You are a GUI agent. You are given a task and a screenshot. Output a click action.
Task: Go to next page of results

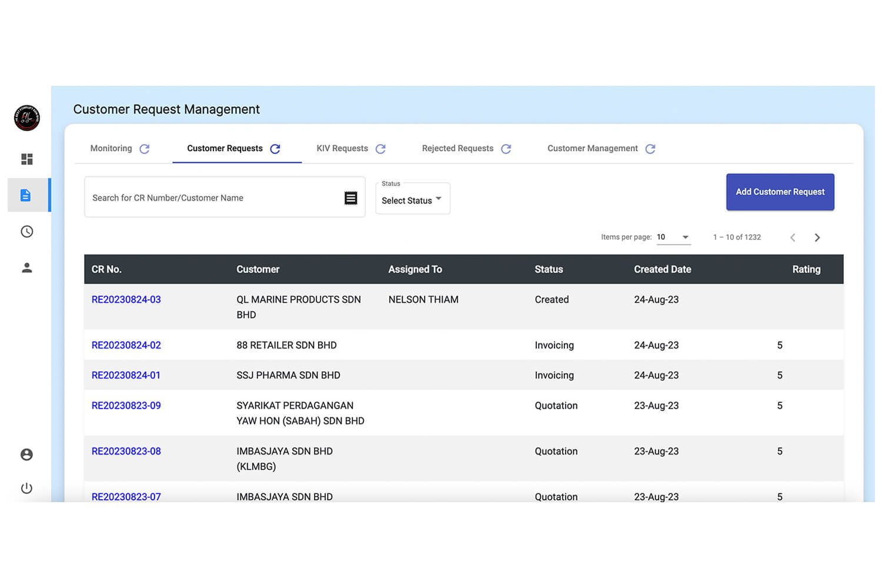point(817,238)
